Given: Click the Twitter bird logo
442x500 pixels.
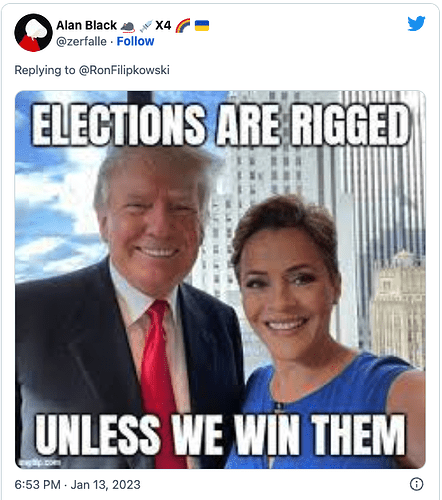Looking at the screenshot, I should coord(416,23).
